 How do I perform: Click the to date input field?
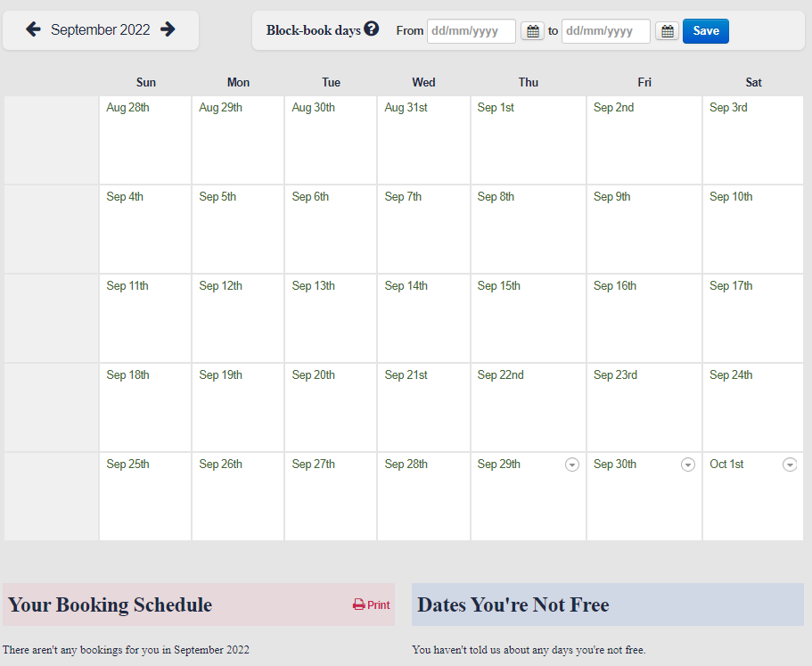(605, 30)
